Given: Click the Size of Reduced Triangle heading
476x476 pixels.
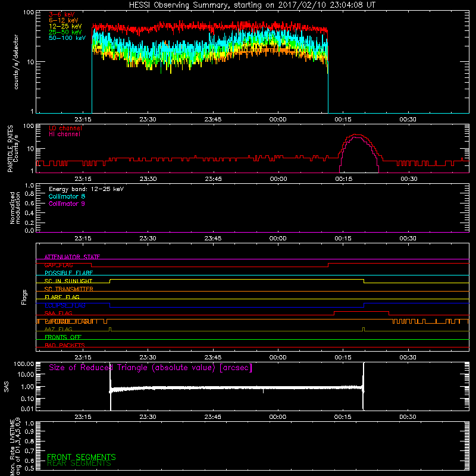Looking at the screenshot, I should coord(151,368).
